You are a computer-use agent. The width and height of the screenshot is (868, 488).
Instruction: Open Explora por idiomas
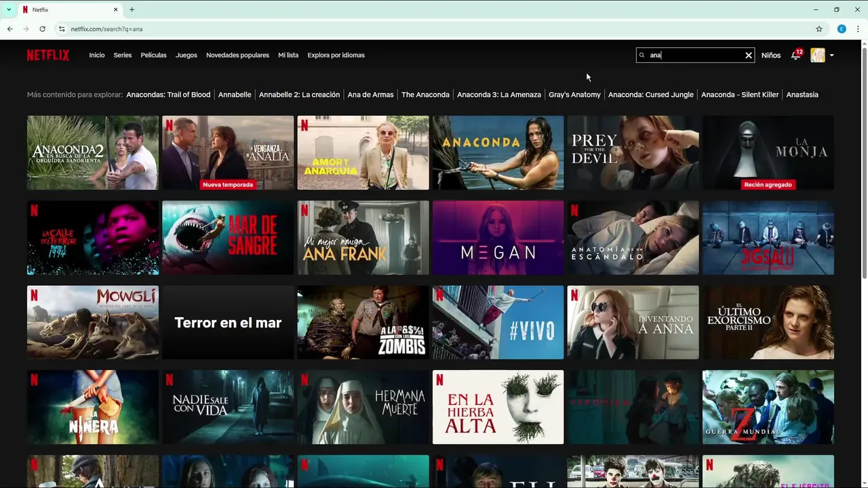[x=336, y=56]
